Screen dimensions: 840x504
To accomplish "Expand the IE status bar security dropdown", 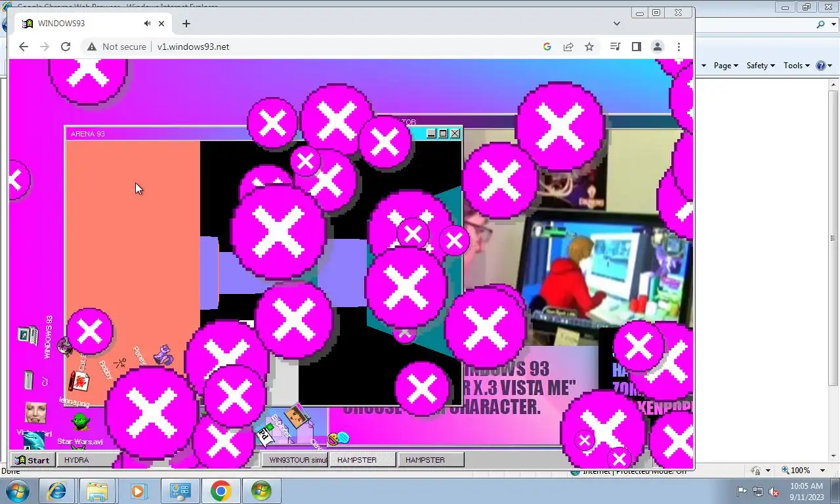I will 768,471.
